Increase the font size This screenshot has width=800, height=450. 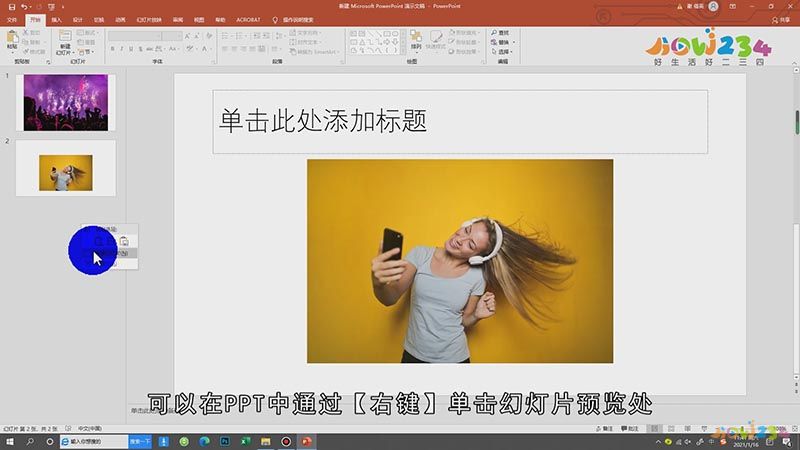[187, 36]
